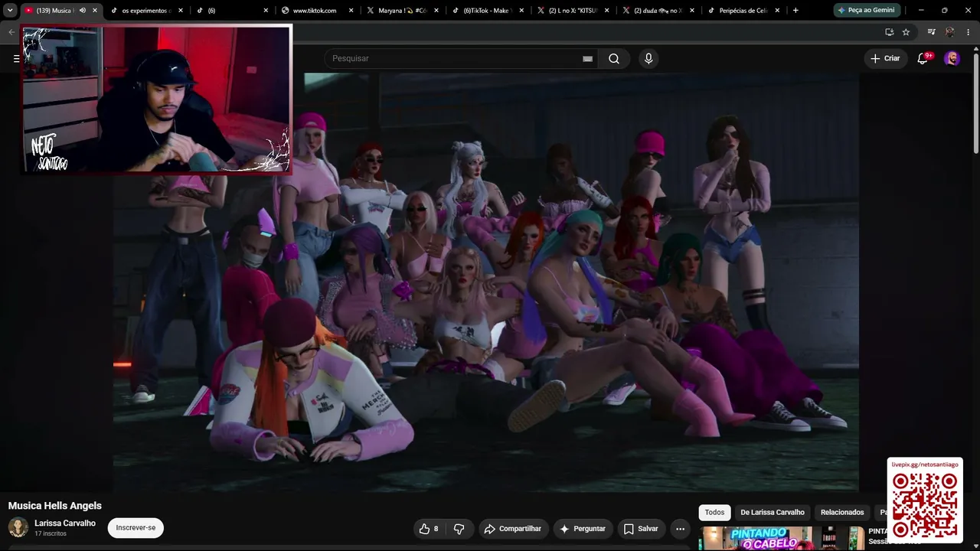Click the "Peça ao Gemini" button
The image size is (980, 551).
(x=867, y=10)
